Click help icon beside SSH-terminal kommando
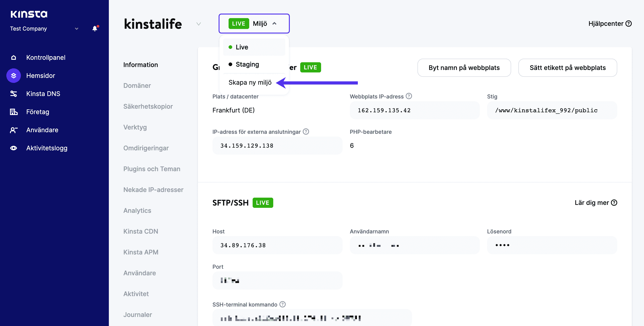 click(283, 304)
